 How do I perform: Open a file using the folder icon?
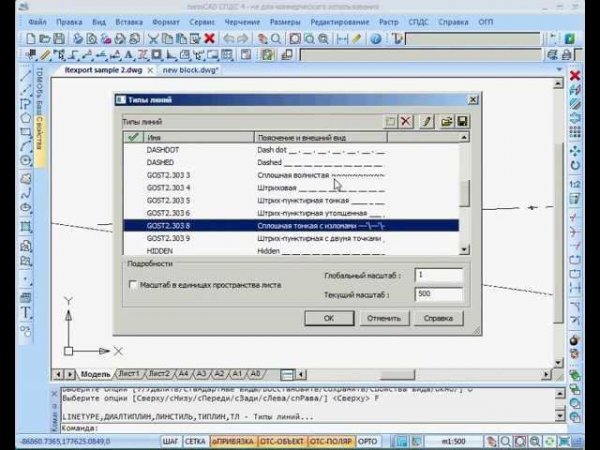point(44,39)
